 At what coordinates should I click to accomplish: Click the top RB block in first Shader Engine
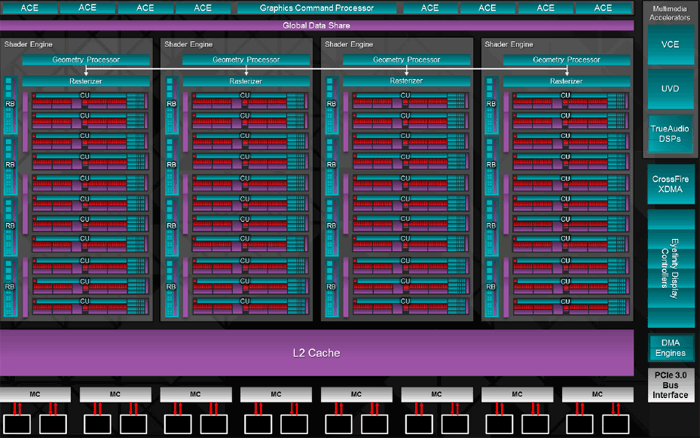[x=11, y=102]
